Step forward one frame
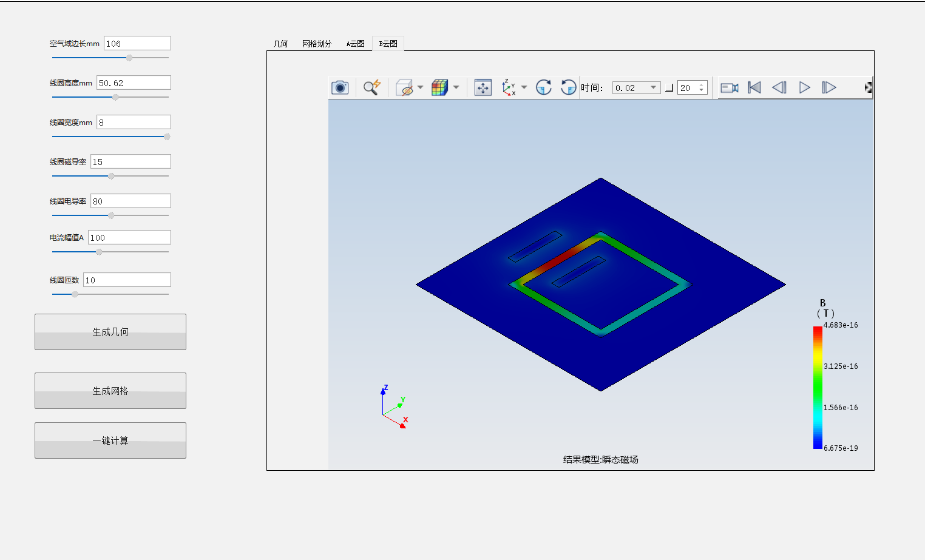The height and width of the screenshot is (560, 925). (829, 88)
